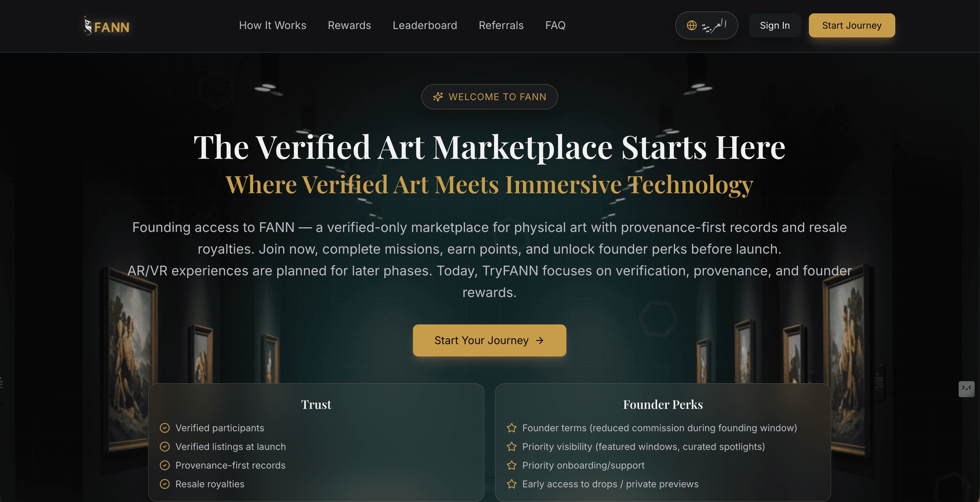The width and height of the screenshot is (980, 502).
Task: Click the arrow on Start Your Journey
Action: pos(539,340)
